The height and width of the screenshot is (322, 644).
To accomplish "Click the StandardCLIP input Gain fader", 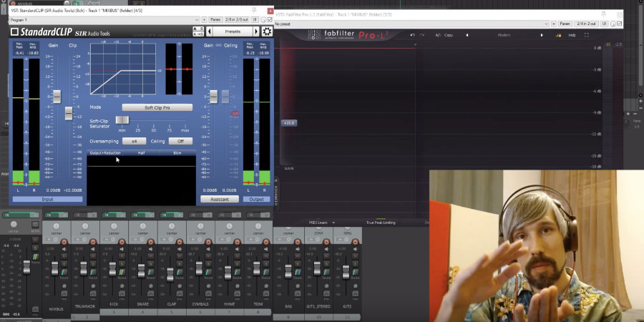I will click(57, 97).
